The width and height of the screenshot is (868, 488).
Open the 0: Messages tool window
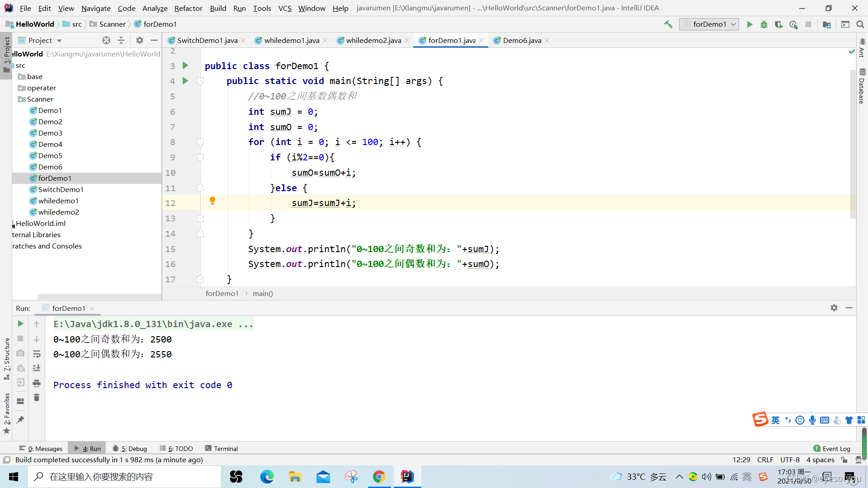click(x=41, y=448)
